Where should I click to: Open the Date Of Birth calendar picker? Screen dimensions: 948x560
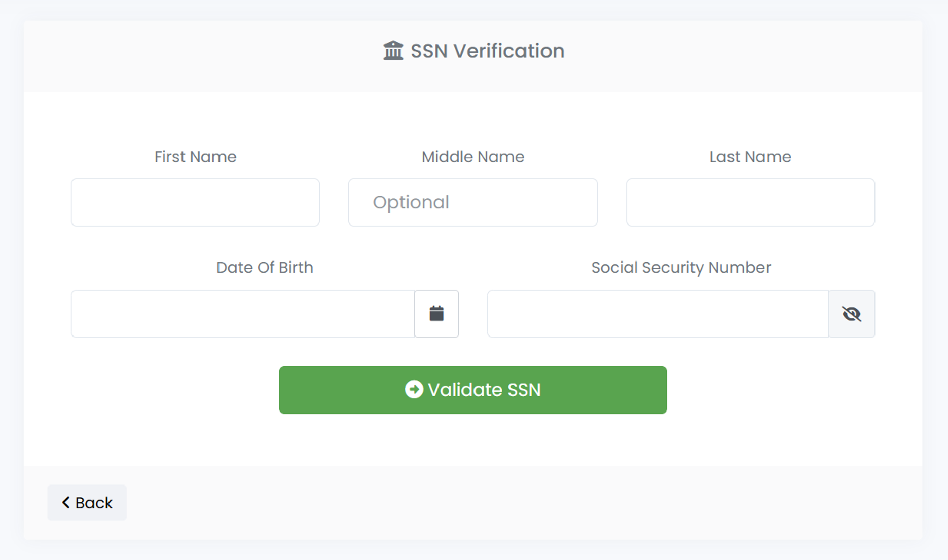(x=436, y=314)
